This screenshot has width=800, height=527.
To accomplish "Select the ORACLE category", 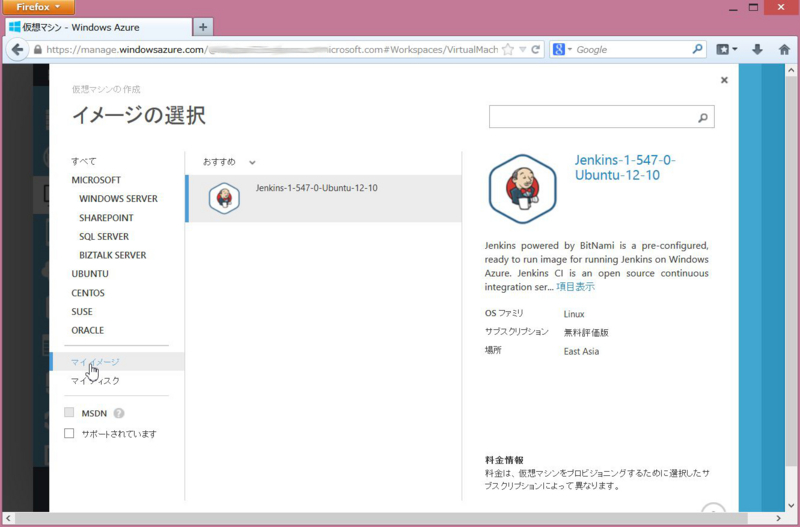I will point(87,331).
